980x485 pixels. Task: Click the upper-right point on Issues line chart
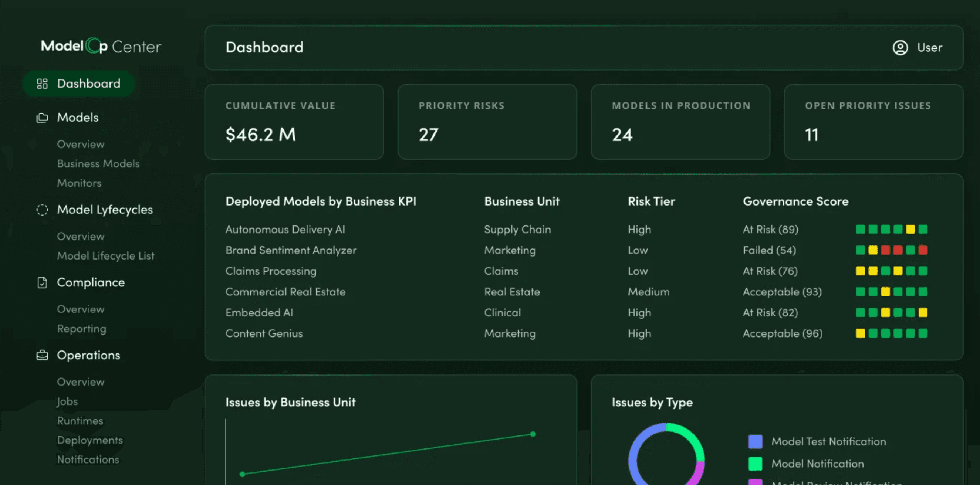point(533,434)
